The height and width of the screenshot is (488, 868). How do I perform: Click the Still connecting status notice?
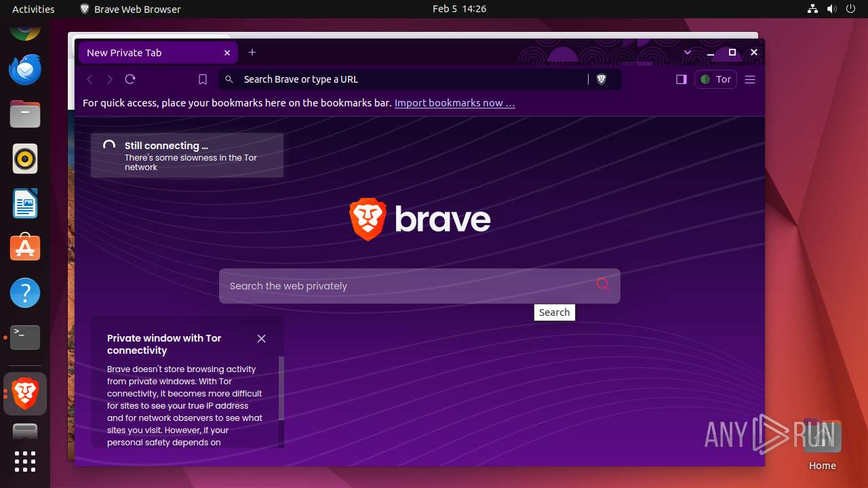pyautogui.click(x=187, y=155)
